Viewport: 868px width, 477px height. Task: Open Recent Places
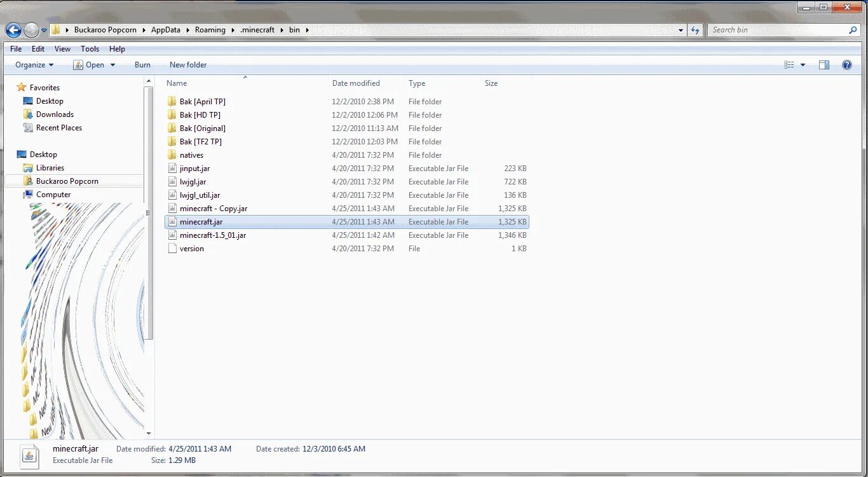[59, 128]
